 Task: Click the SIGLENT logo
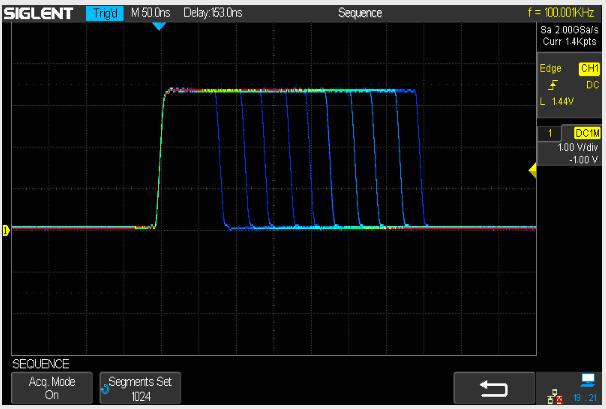click(41, 11)
